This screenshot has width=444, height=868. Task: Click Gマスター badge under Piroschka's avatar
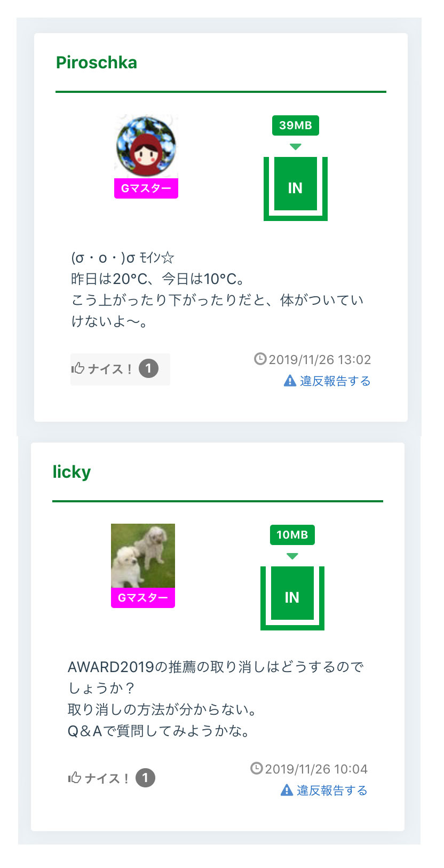pos(146,188)
